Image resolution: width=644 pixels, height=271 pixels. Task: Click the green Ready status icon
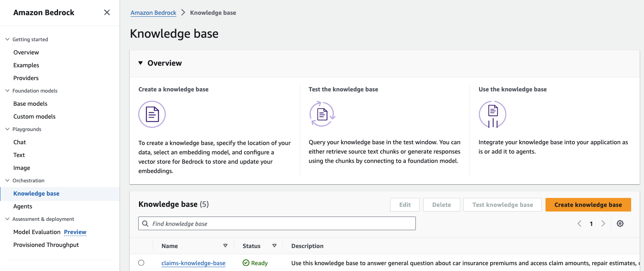(x=246, y=263)
